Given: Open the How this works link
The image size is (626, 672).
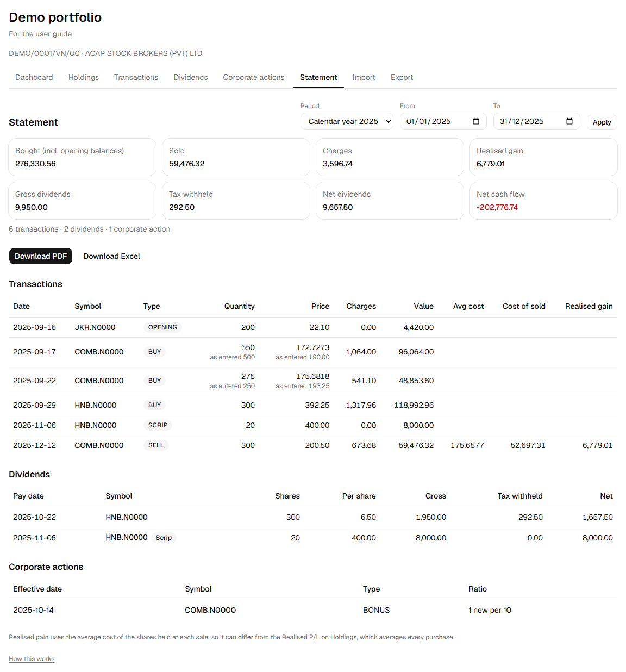Looking at the screenshot, I should [x=32, y=659].
